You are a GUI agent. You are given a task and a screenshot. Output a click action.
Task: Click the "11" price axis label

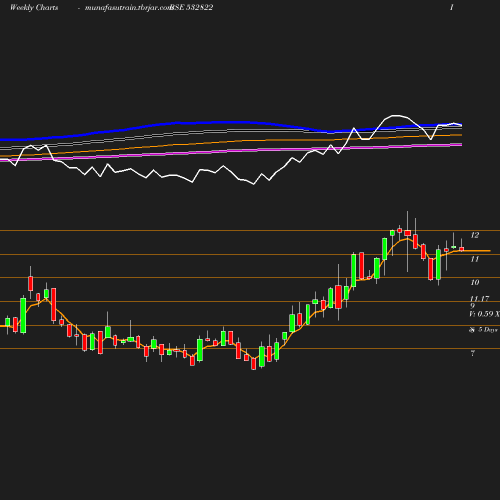[475, 259]
